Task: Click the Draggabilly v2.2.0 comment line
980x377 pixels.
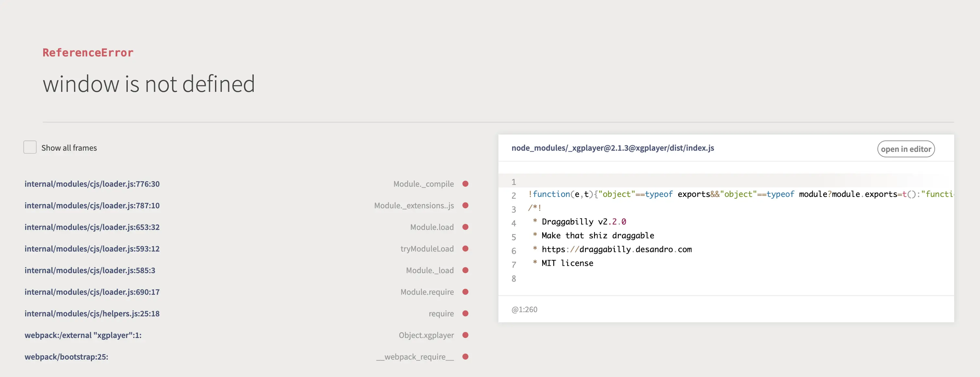Action: coord(579,222)
